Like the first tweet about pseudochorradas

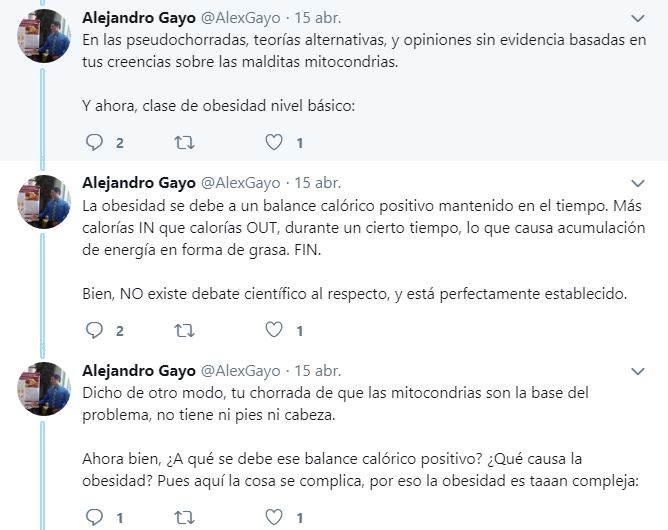pyautogui.click(x=274, y=143)
